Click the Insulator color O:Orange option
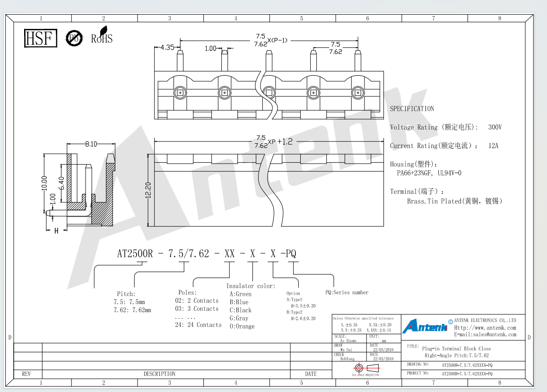Screen dimensions: 547x392 click(x=242, y=326)
